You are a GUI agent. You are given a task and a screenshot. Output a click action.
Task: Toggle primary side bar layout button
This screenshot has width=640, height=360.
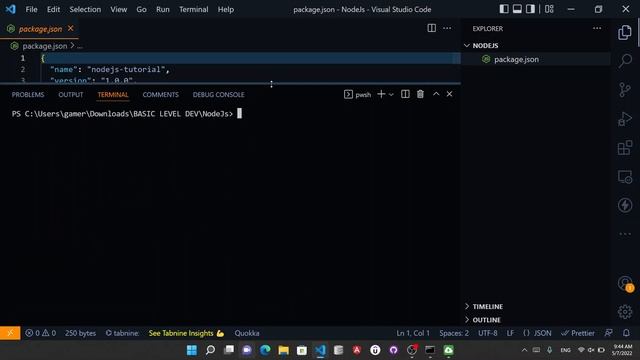(504, 9)
